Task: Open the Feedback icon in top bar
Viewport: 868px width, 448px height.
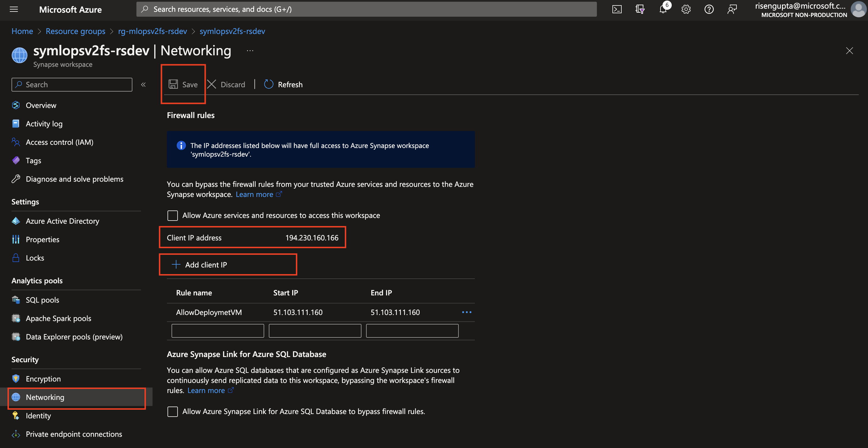Action: (x=732, y=9)
